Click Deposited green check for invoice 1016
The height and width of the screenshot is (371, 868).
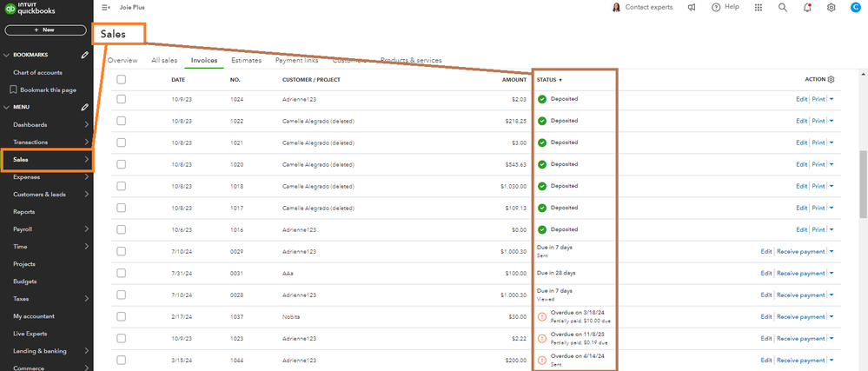542,229
